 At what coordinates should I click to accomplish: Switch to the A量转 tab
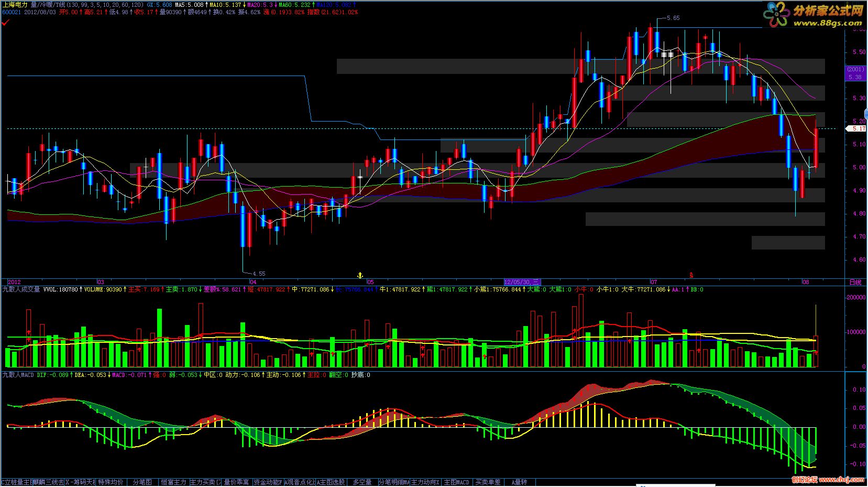[x=519, y=482]
